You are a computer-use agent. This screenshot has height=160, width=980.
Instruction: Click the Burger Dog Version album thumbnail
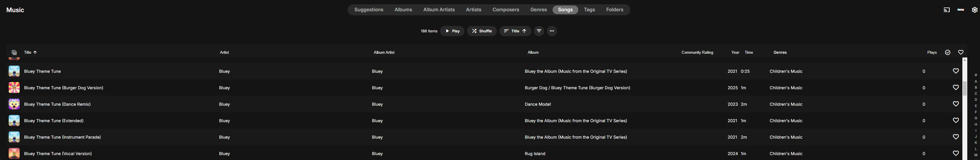[x=14, y=88]
